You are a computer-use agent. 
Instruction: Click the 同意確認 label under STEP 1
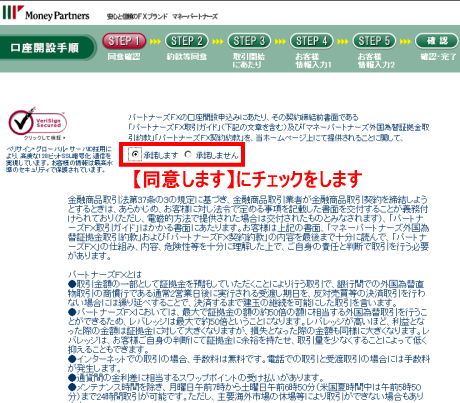pyautogui.click(x=124, y=57)
